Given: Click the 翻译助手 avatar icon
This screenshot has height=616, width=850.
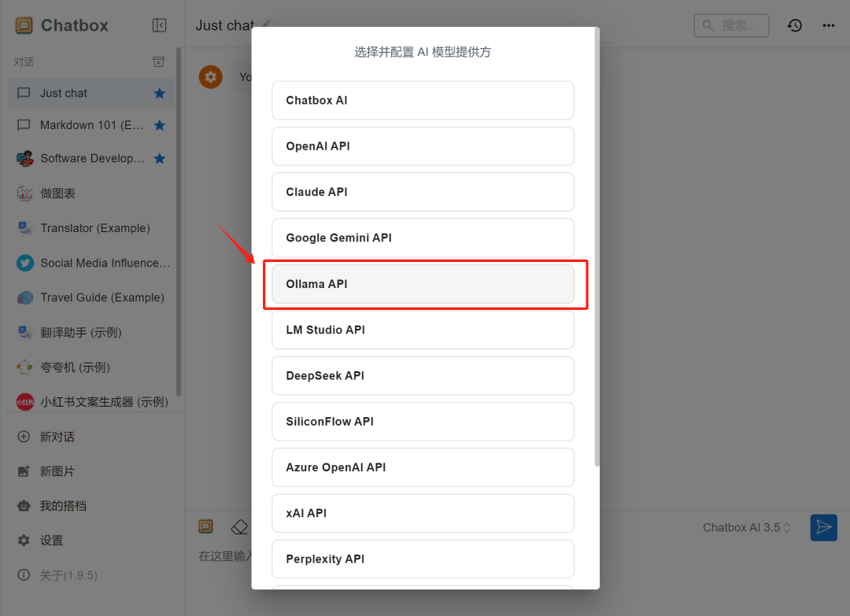Looking at the screenshot, I should [x=25, y=333].
